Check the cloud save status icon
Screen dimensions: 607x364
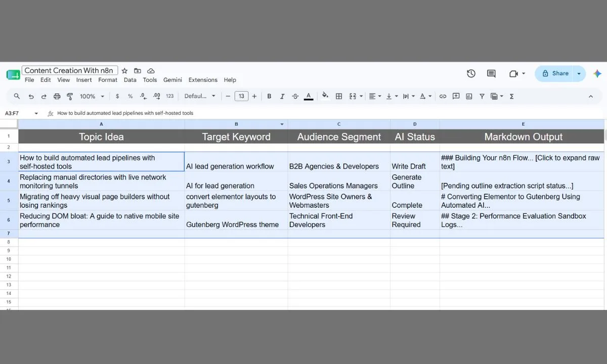click(151, 71)
